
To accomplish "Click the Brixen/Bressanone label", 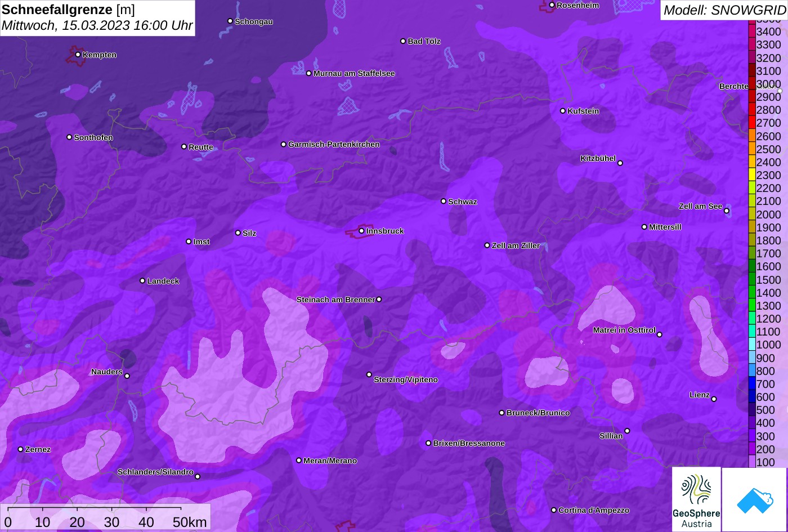I will (x=469, y=443).
